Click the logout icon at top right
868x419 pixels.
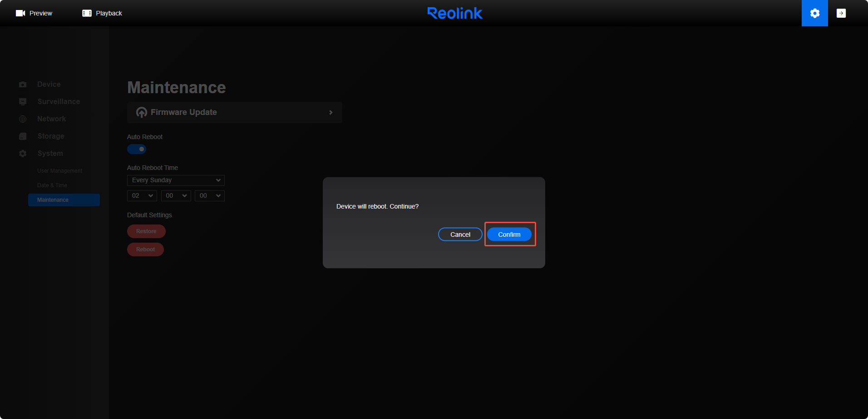(841, 13)
